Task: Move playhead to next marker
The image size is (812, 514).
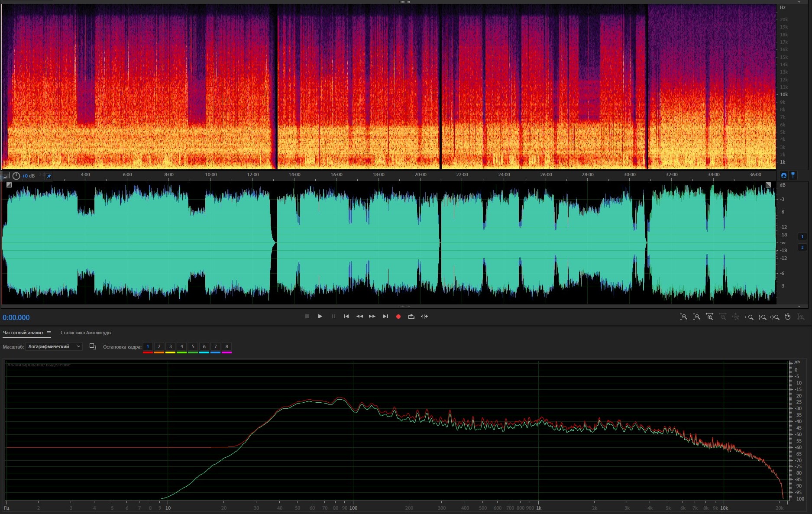Action: pos(385,317)
